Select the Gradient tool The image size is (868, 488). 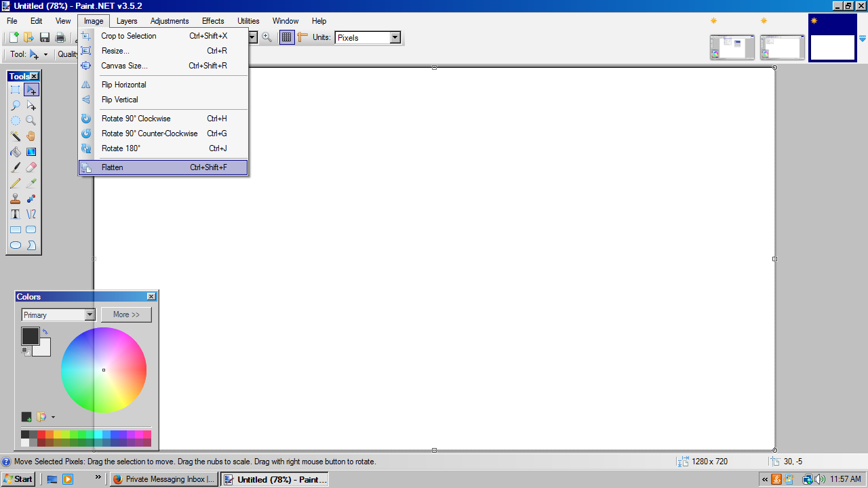pyautogui.click(x=31, y=152)
